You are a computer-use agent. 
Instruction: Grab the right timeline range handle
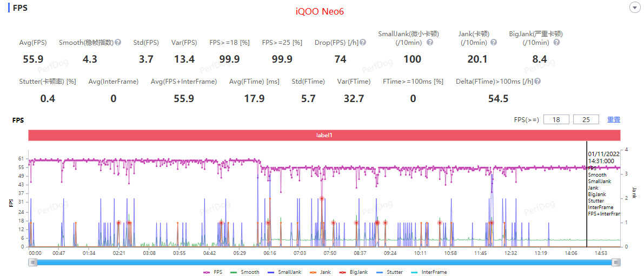[x=616, y=262]
